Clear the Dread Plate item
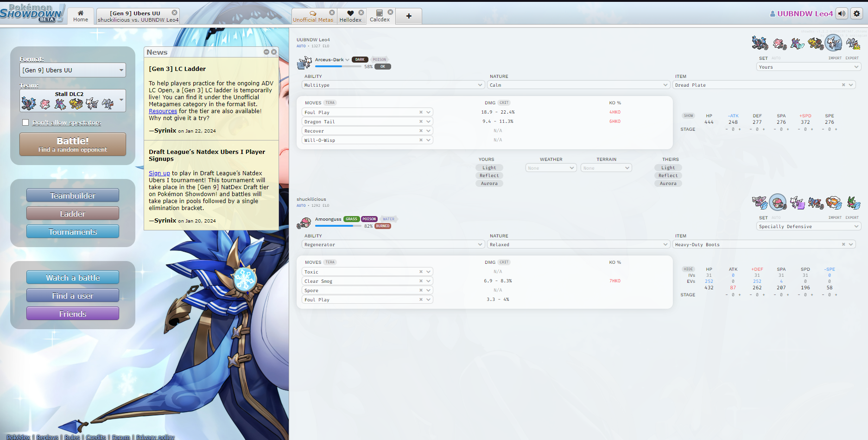Viewport: 868px width, 440px height. pyautogui.click(x=843, y=85)
